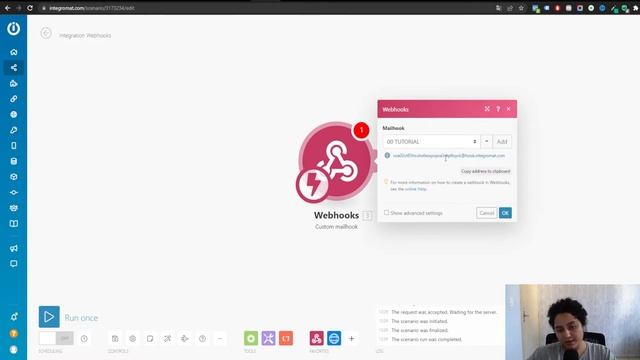Expand the Webhooks dialog to fullscreen
The height and width of the screenshot is (360, 640).
(487, 109)
